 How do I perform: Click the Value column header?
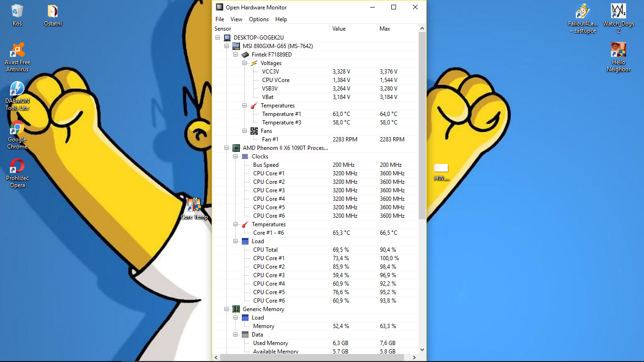(339, 29)
